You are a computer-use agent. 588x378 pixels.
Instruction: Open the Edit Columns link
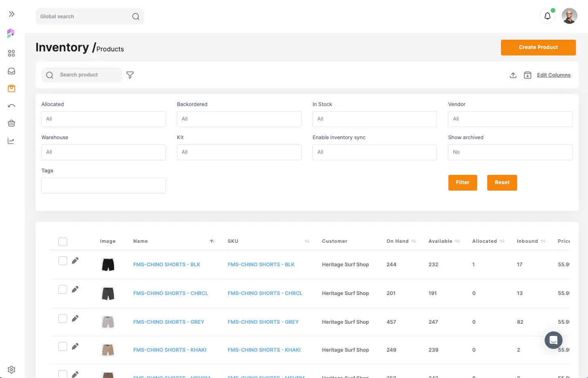(x=553, y=75)
